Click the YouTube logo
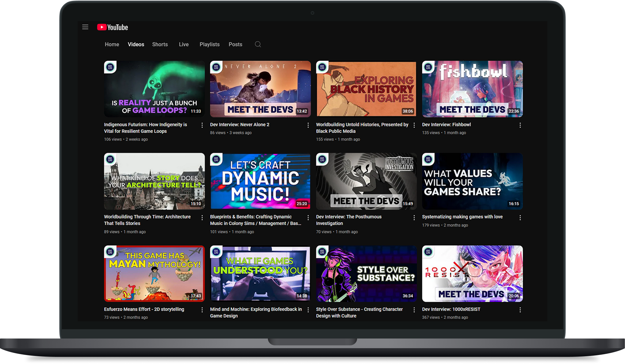The height and width of the screenshot is (364, 625). (x=113, y=27)
